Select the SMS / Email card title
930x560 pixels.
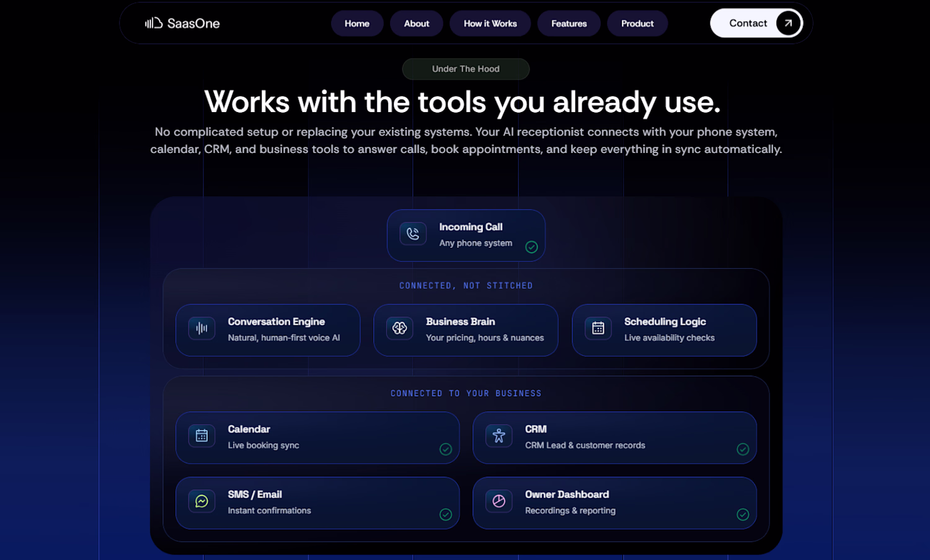coord(255,494)
